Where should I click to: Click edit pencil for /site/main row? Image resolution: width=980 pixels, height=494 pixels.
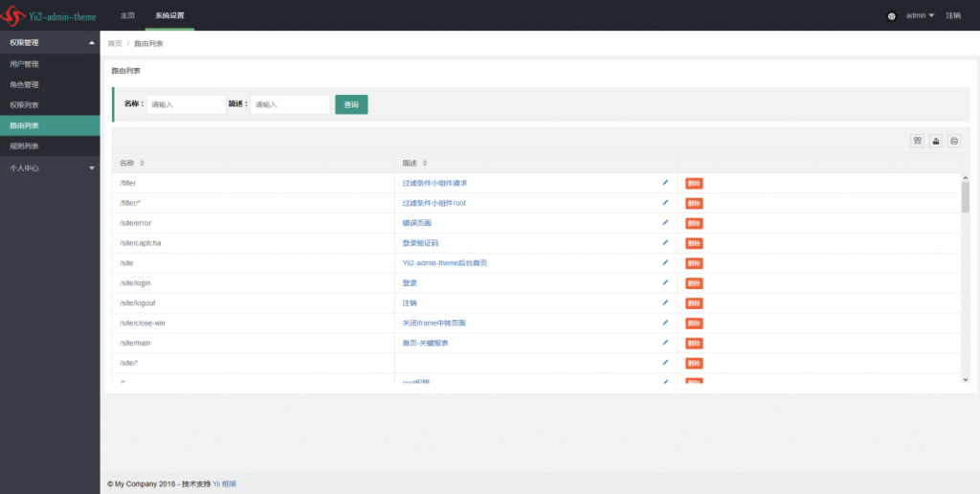coord(665,343)
